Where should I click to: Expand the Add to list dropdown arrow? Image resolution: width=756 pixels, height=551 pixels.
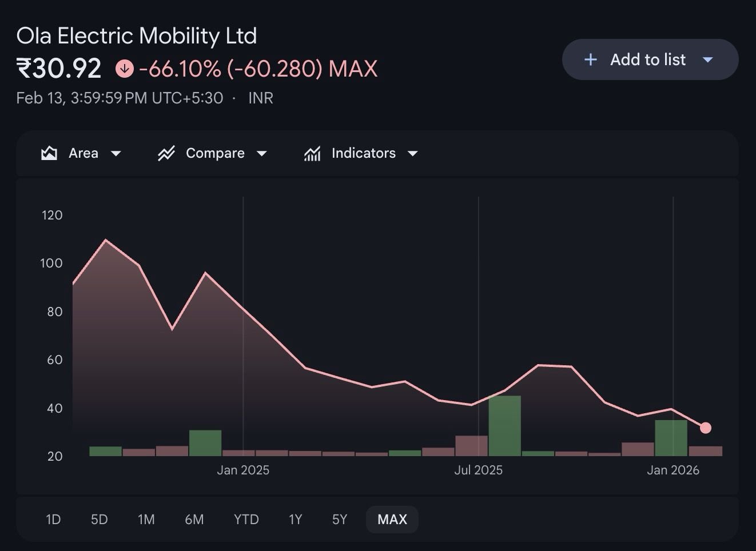point(708,59)
